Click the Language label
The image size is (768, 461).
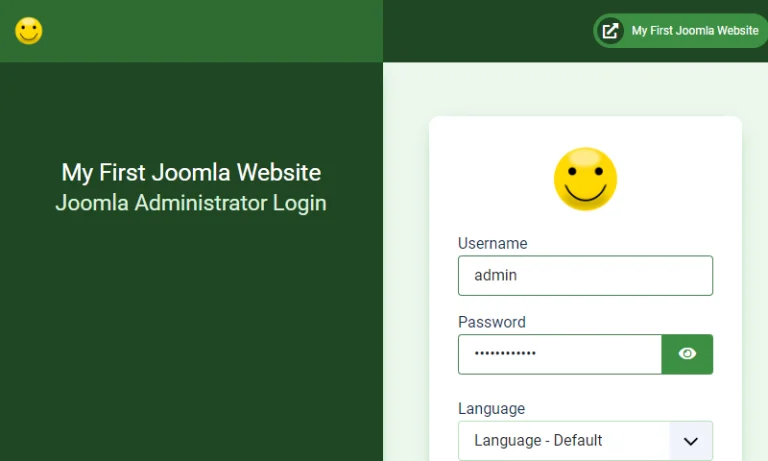coord(491,409)
